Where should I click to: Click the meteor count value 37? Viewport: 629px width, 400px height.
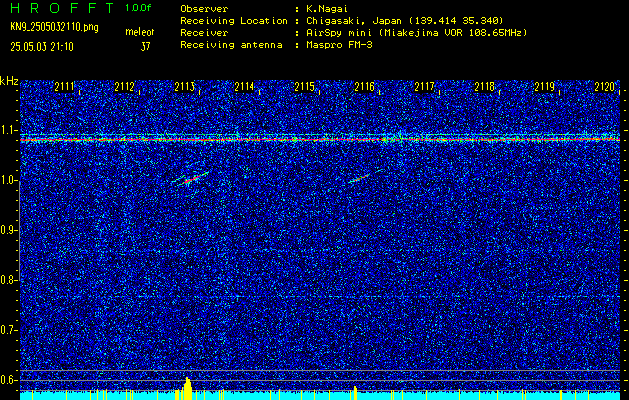click(x=145, y=47)
